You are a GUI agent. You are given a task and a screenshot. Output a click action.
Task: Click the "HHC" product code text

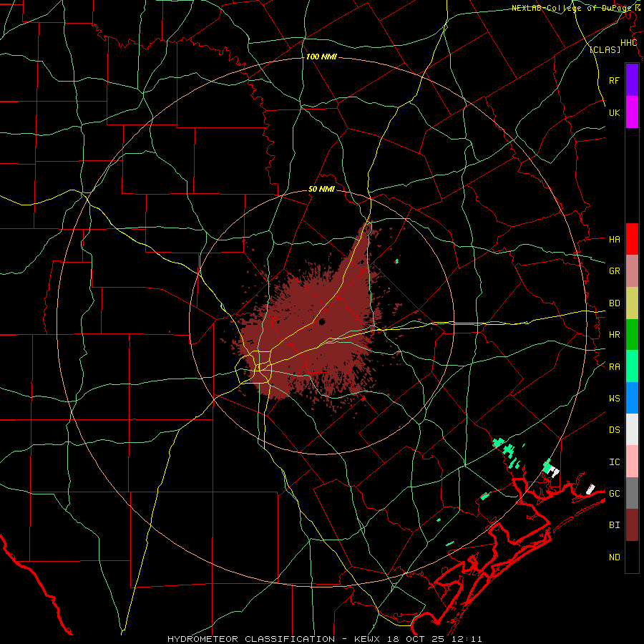point(628,43)
